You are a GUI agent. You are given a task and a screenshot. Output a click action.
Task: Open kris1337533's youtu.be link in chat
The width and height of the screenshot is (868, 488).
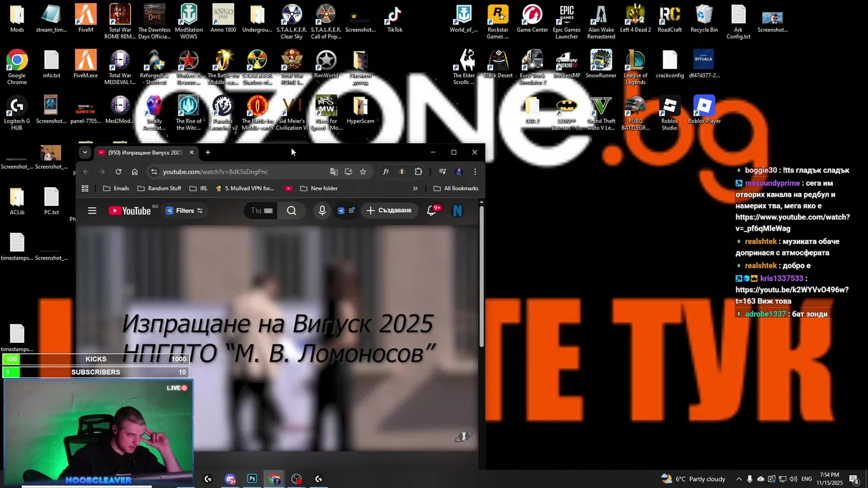pyautogui.click(x=791, y=296)
